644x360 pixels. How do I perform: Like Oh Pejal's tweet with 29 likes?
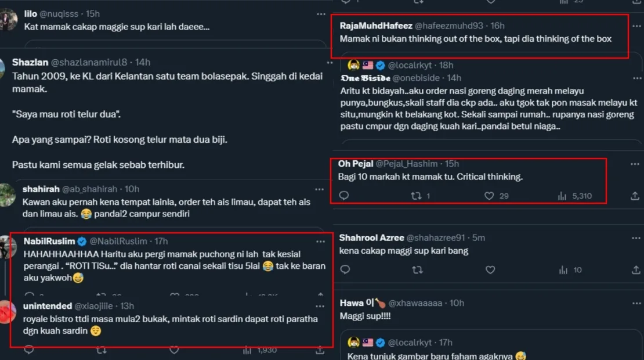tap(490, 196)
